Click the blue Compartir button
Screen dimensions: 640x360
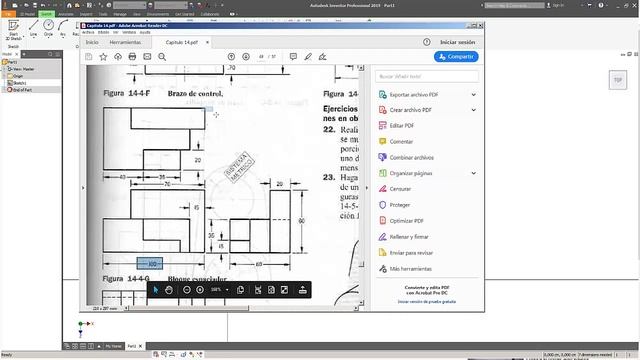pos(456,57)
